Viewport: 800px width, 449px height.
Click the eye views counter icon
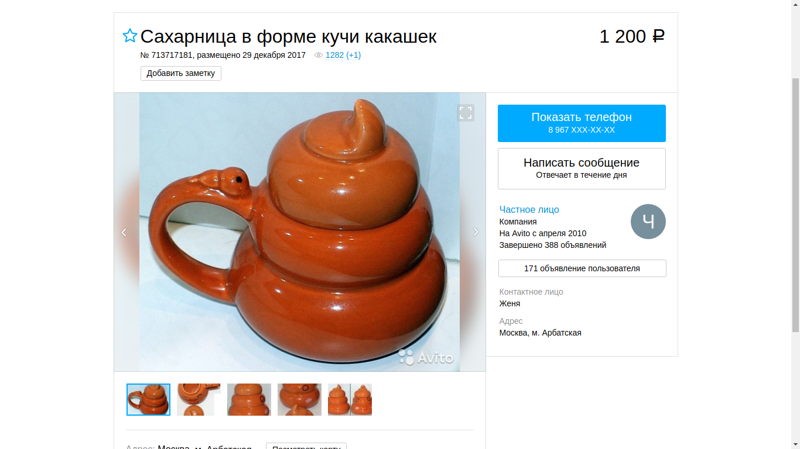(318, 55)
